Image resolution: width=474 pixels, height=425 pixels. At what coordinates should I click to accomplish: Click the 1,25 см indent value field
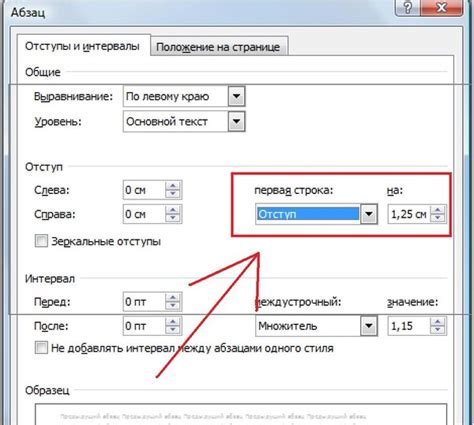[x=409, y=214]
